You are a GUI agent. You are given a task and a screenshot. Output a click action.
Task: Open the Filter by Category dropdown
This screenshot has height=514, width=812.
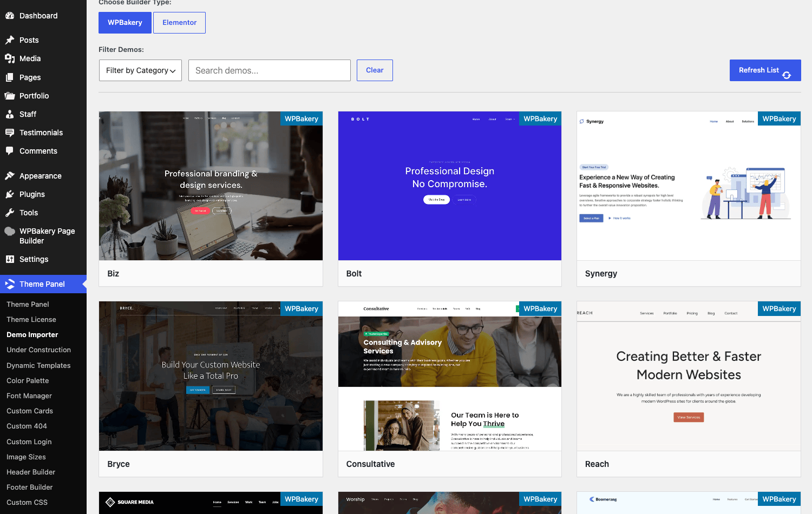(140, 70)
